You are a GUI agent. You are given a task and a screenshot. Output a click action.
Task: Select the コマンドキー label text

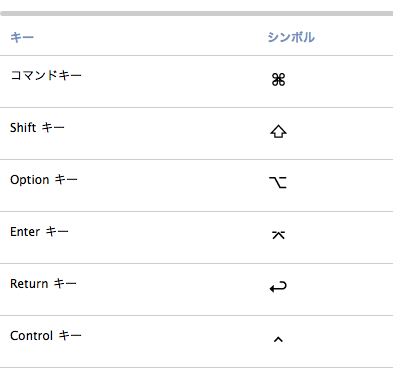[46, 75]
